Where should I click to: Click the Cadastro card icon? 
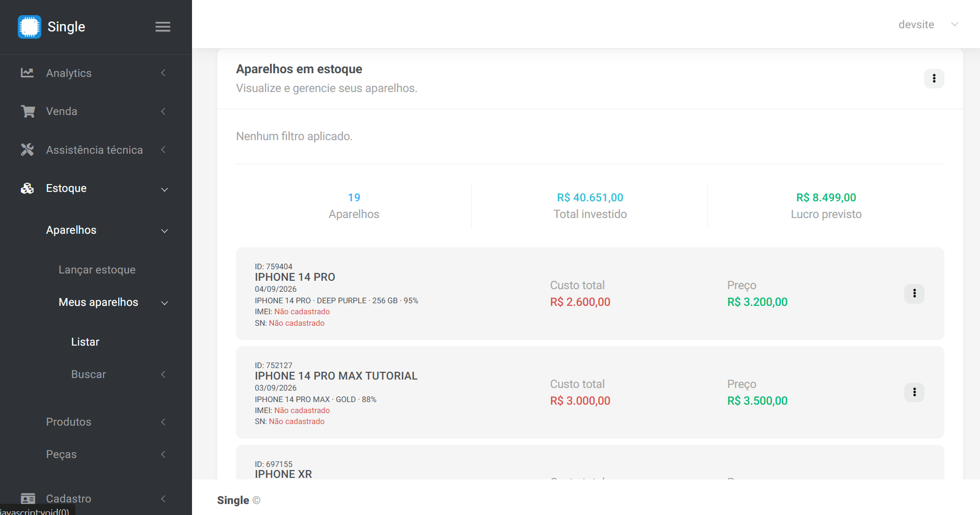[x=28, y=499]
